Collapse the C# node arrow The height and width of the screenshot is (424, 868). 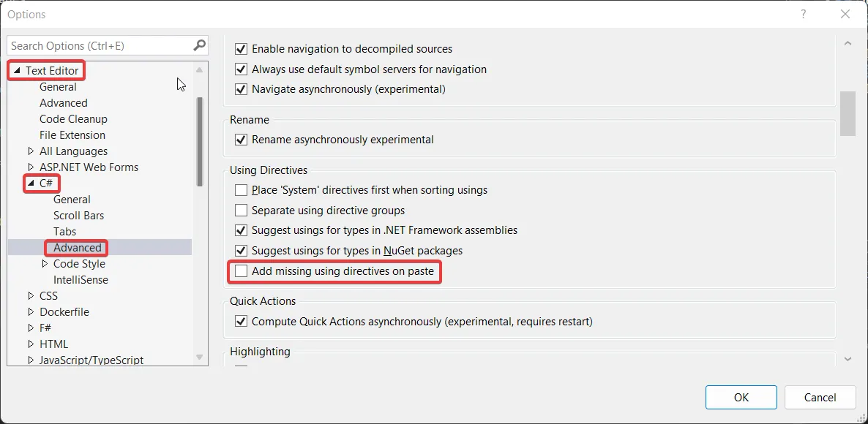pos(31,183)
